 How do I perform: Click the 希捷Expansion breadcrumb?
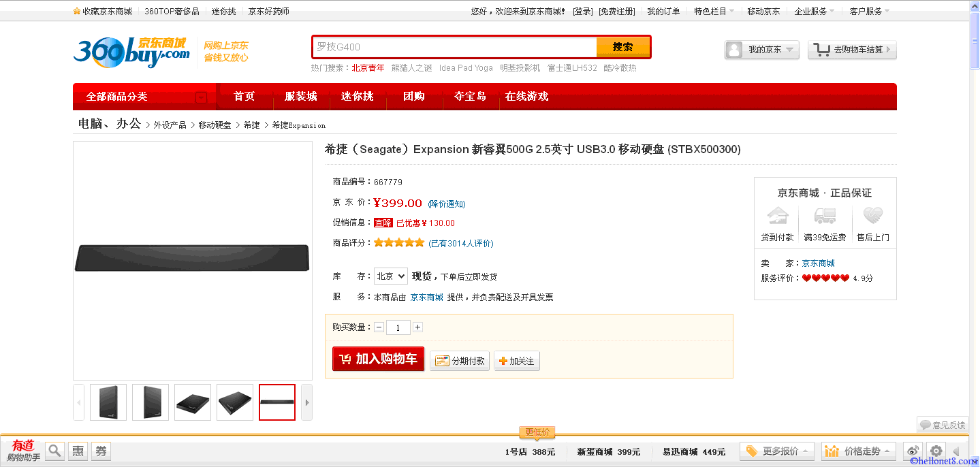click(x=299, y=125)
